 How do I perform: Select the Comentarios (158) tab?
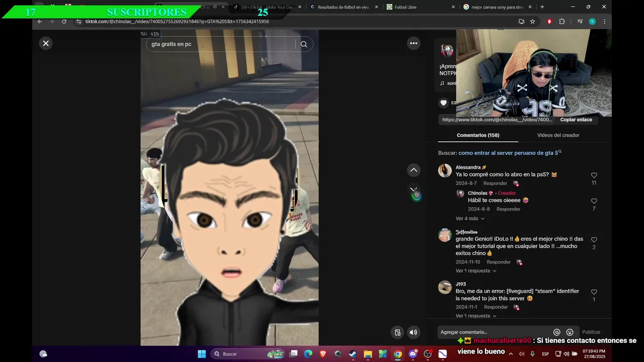478,135
